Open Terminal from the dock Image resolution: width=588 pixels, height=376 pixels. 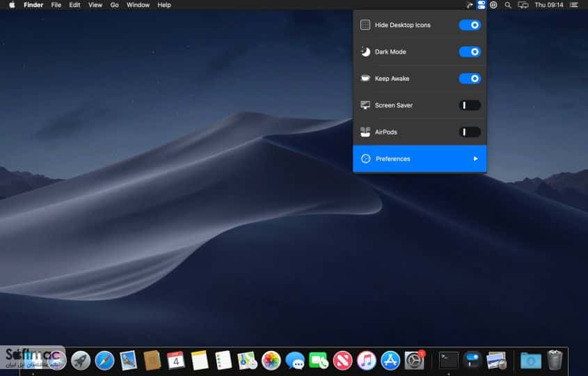[449, 361]
